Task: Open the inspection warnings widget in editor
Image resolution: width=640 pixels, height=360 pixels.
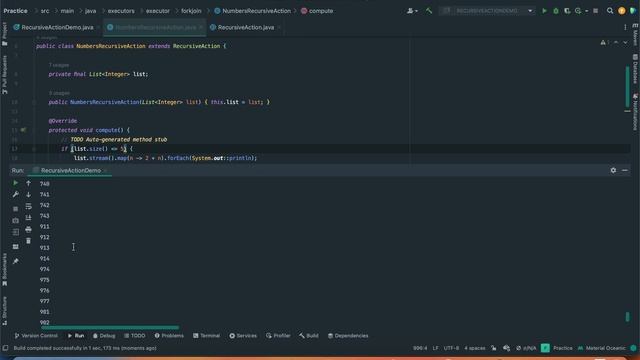Action: [x=604, y=42]
